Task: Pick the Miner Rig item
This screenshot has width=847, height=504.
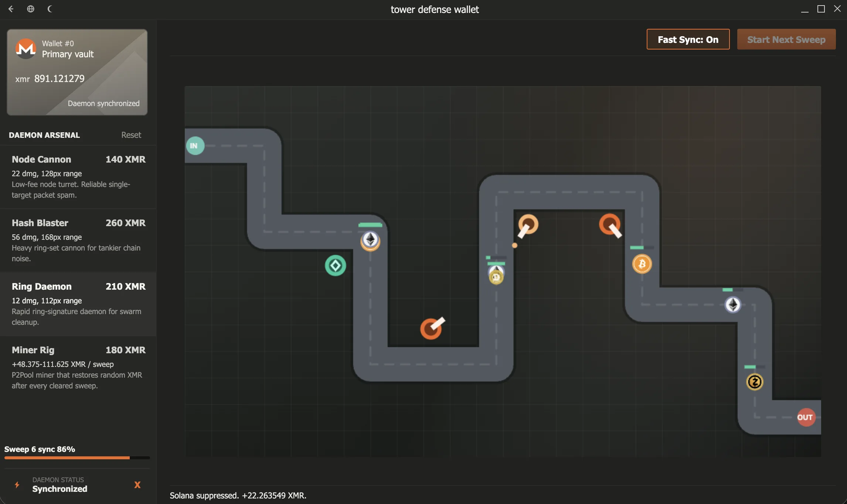Action: (x=78, y=367)
